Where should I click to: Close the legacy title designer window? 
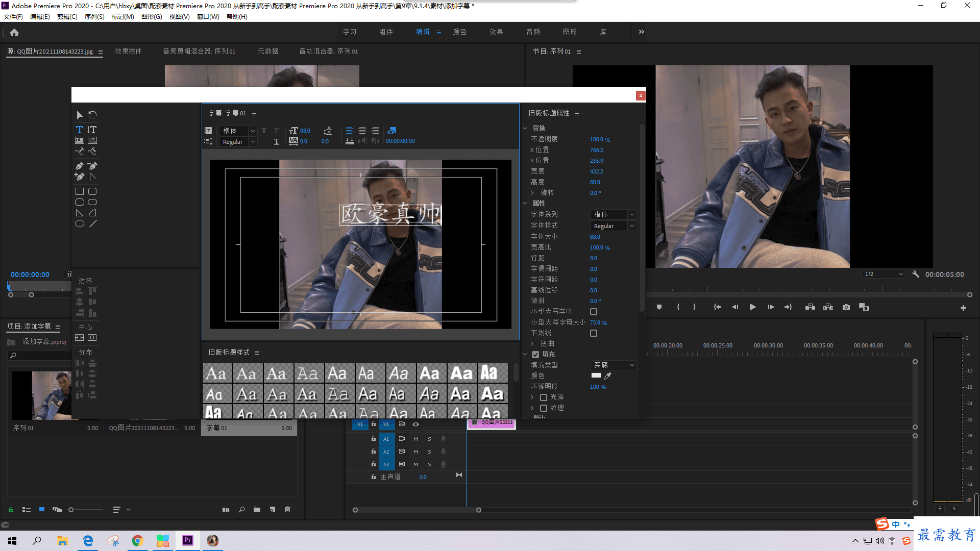click(641, 95)
